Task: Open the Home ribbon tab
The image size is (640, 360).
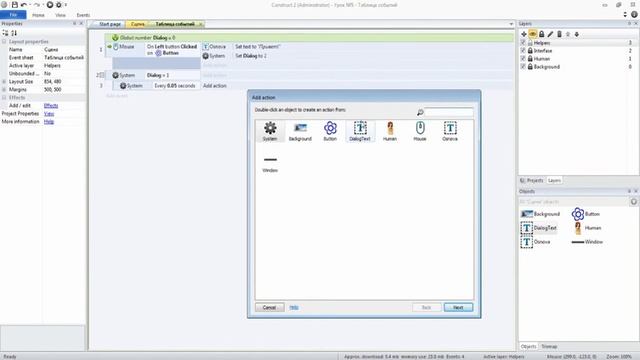Action: (38, 15)
